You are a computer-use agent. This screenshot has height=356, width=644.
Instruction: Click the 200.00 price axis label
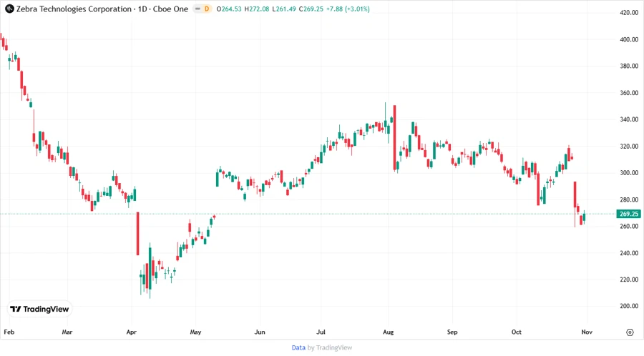(629, 306)
